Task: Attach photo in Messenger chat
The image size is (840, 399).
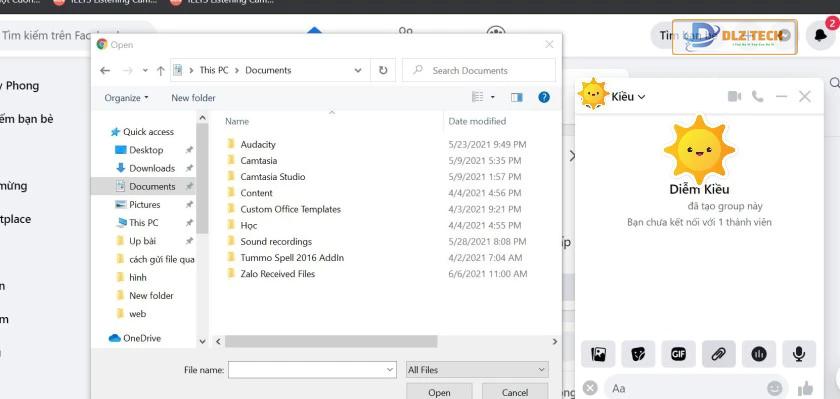Action: click(x=598, y=354)
